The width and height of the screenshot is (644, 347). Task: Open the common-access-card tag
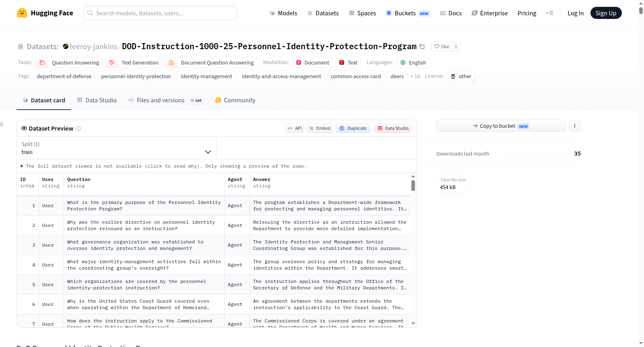click(x=356, y=76)
